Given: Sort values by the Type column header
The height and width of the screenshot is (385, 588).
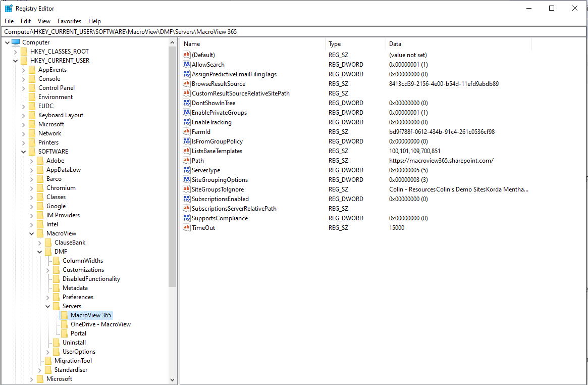Looking at the screenshot, I should (x=355, y=44).
